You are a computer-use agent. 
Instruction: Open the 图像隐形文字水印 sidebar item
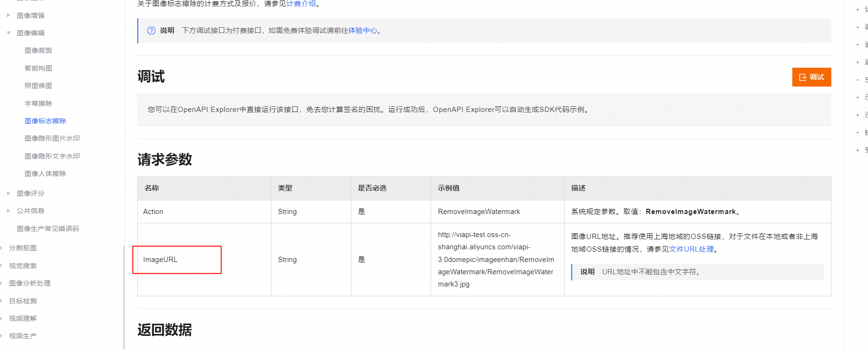[x=52, y=156]
